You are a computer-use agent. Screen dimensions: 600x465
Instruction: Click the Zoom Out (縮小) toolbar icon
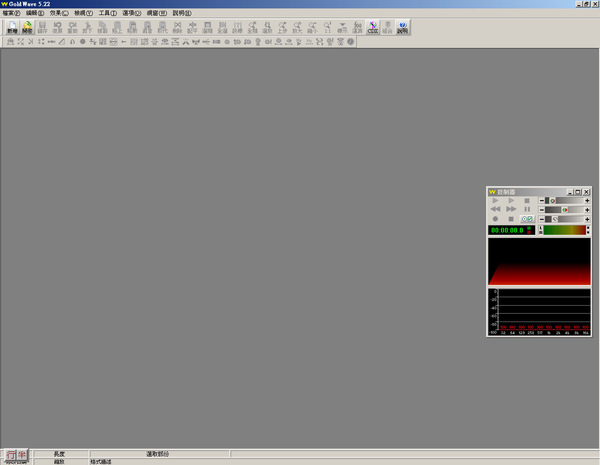pos(312,27)
